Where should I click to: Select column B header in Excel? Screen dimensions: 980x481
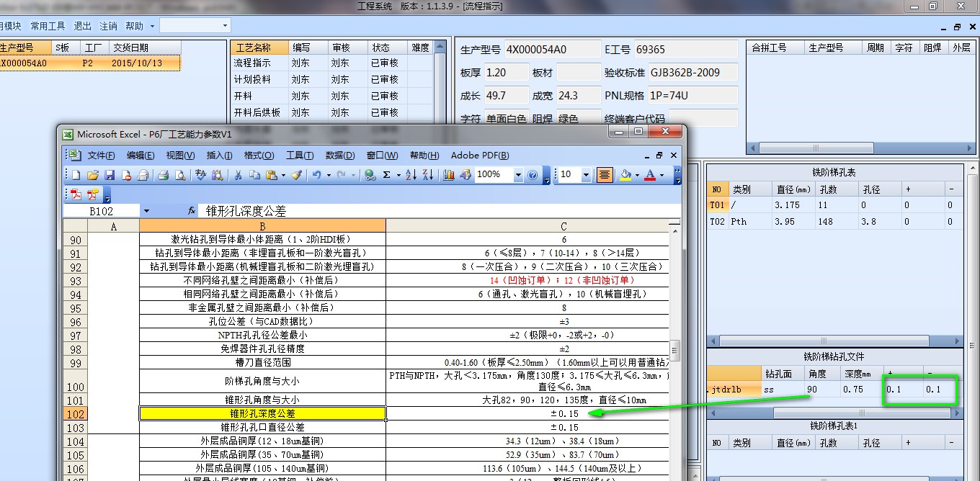pos(262,226)
